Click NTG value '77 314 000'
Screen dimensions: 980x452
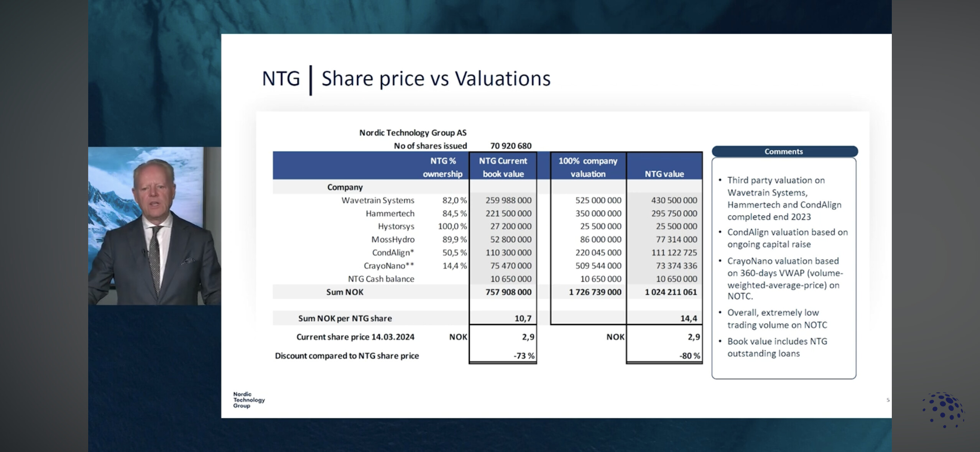click(676, 239)
